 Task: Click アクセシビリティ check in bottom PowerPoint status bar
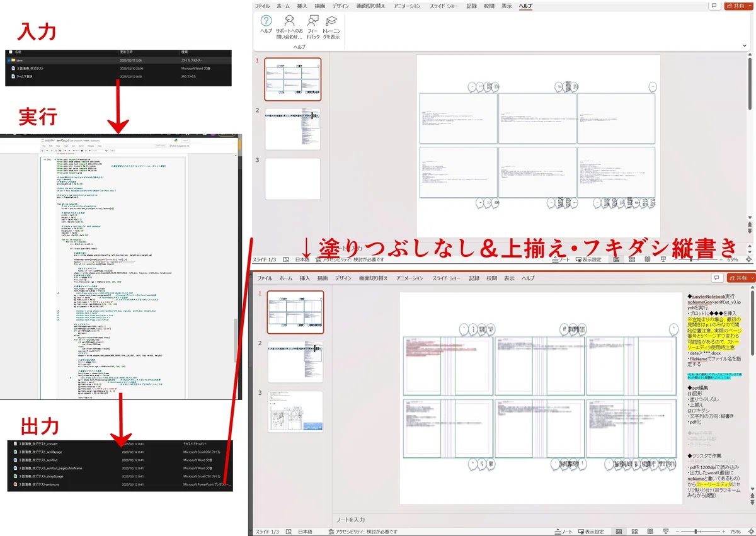[363, 532]
